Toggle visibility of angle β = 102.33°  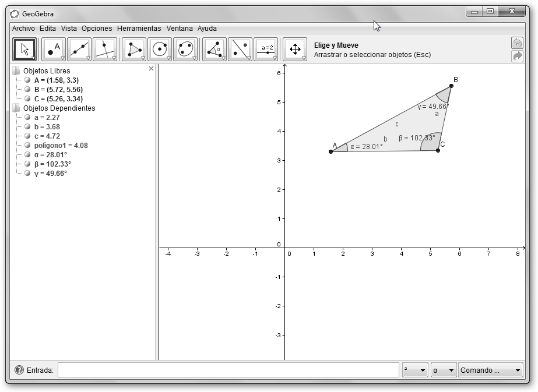(27, 164)
